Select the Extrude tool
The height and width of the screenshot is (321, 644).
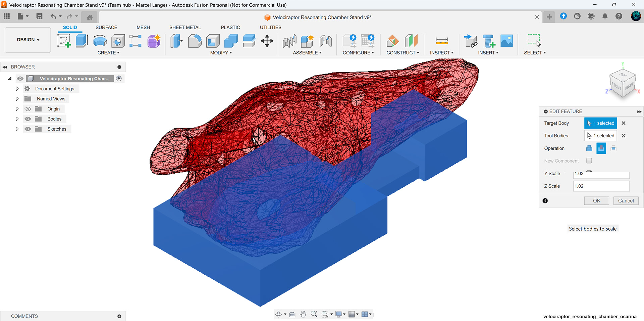pos(82,41)
